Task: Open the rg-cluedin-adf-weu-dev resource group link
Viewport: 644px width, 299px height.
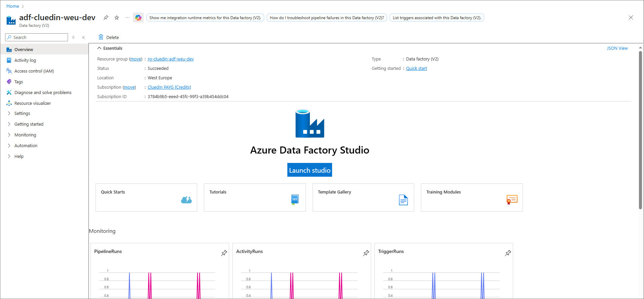Action: point(171,59)
